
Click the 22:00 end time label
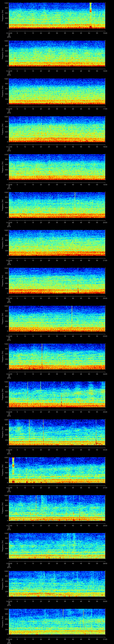click(105, 298)
